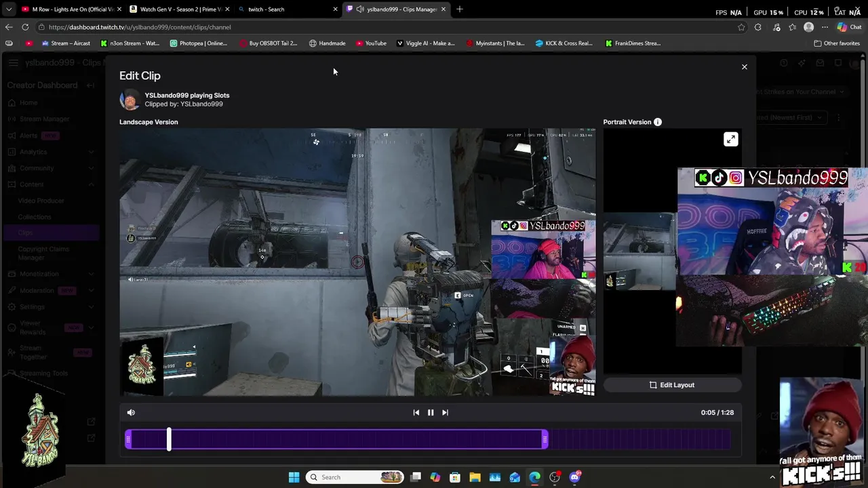The height and width of the screenshot is (488, 868).
Task: Open Discord from the taskbar
Action: (x=574, y=477)
